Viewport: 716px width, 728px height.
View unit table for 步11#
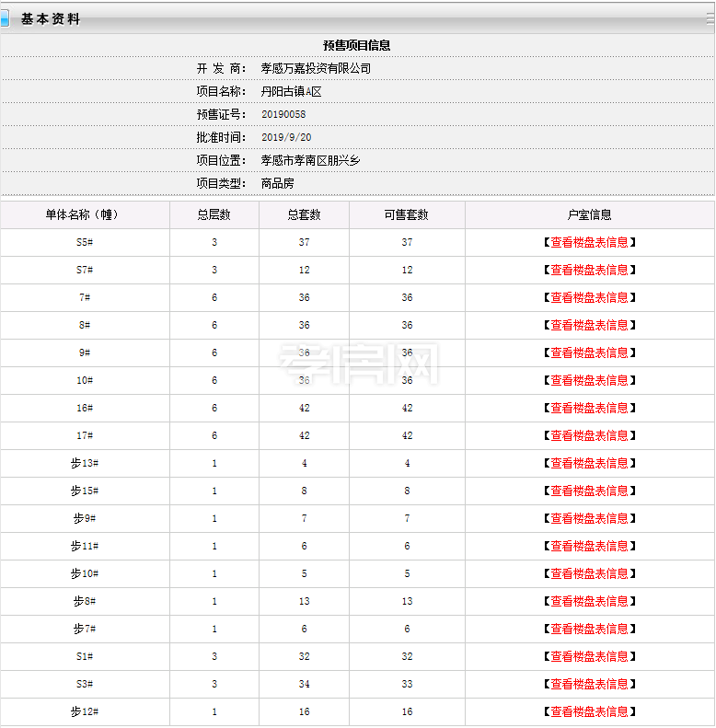tap(589, 546)
